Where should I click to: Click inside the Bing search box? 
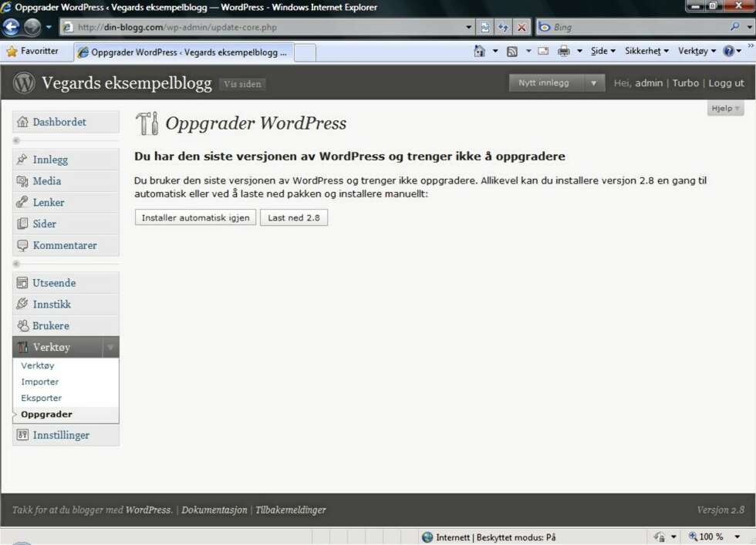(x=639, y=27)
